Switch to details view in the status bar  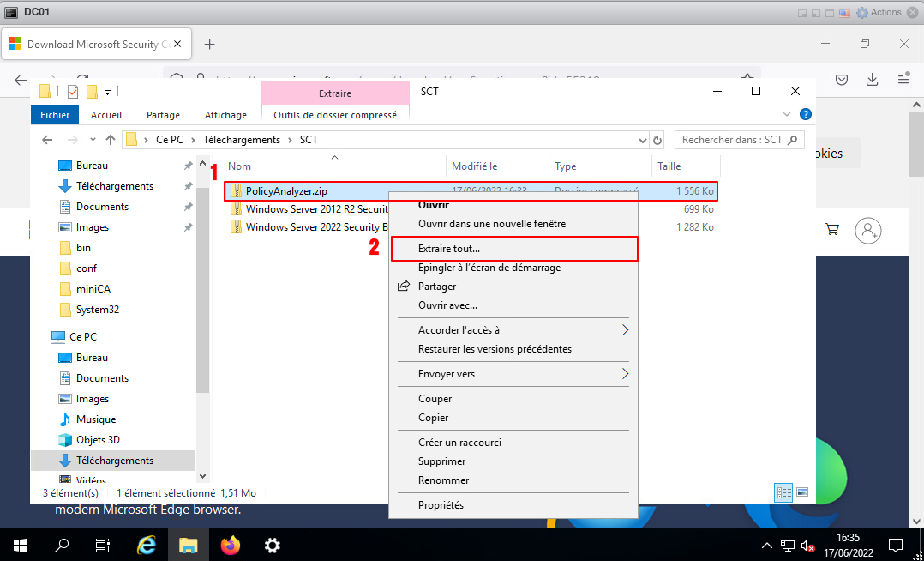pos(783,492)
